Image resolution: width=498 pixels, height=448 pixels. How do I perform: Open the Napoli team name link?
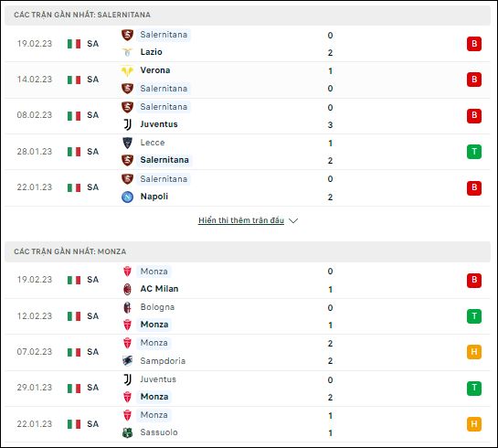(154, 197)
